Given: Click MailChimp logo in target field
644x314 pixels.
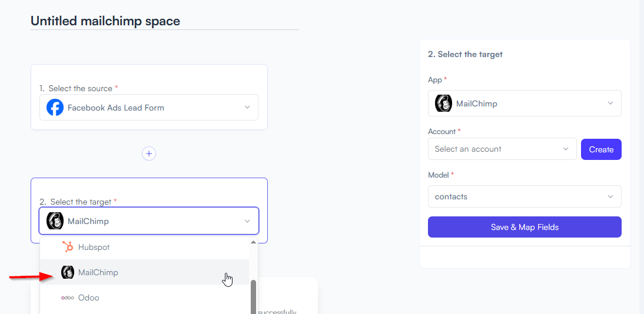Looking at the screenshot, I should [55, 221].
